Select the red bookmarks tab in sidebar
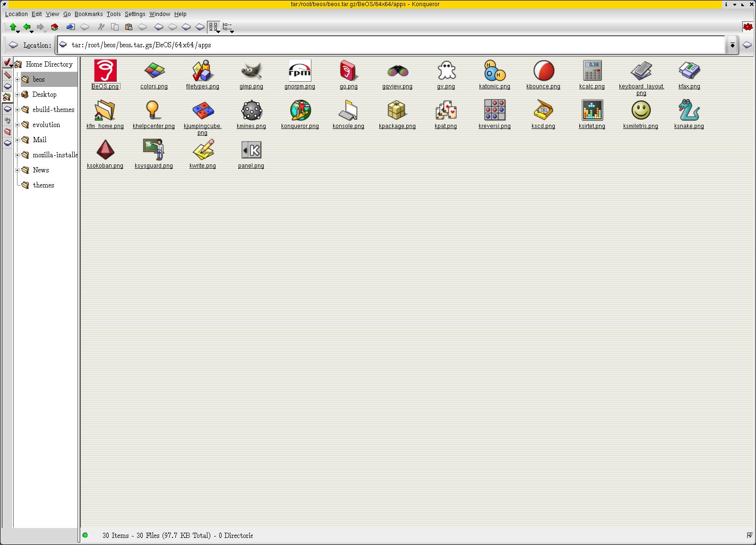This screenshot has width=756, height=545. (7, 75)
